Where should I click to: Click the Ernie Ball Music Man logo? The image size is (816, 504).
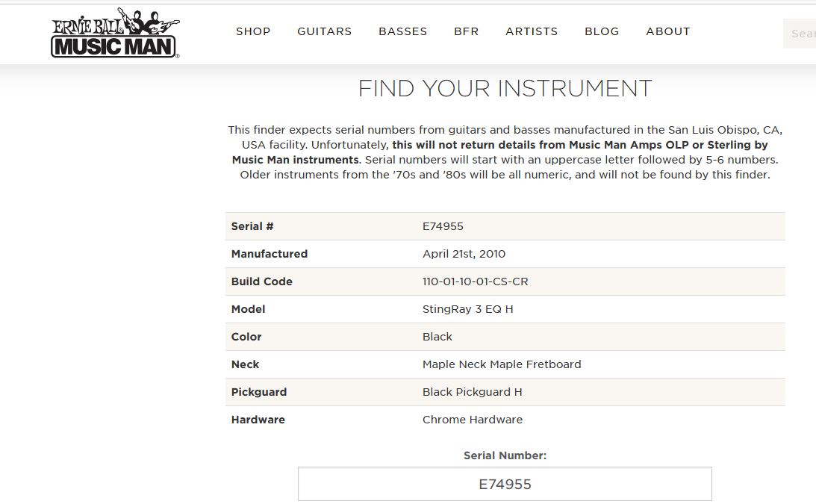[x=115, y=32]
